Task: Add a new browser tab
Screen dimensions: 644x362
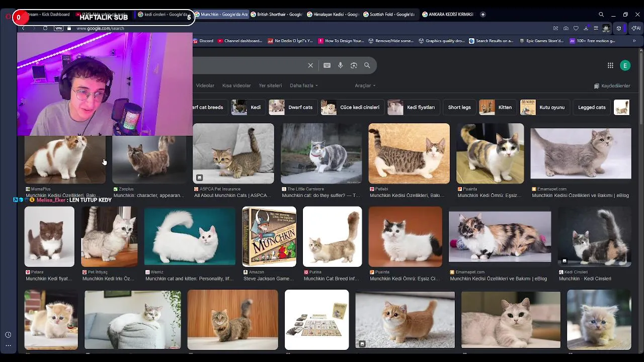Action: (x=483, y=15)
